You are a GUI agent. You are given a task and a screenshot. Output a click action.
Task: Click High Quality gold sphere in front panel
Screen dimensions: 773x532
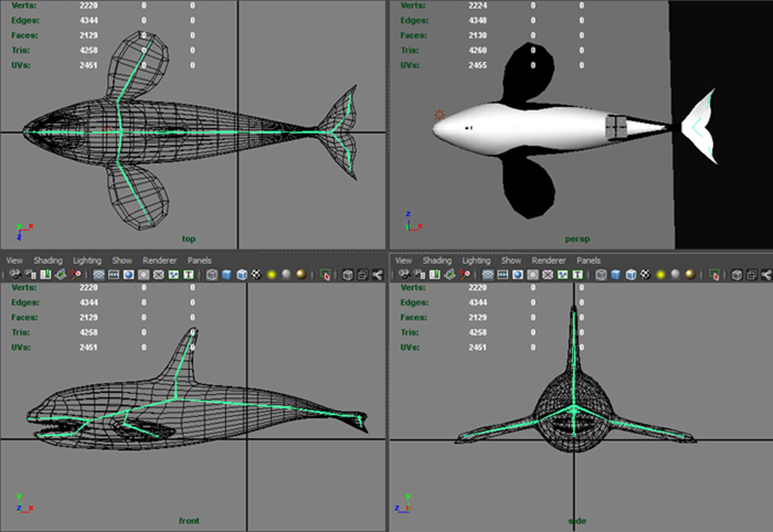click(x=301, y=275)
